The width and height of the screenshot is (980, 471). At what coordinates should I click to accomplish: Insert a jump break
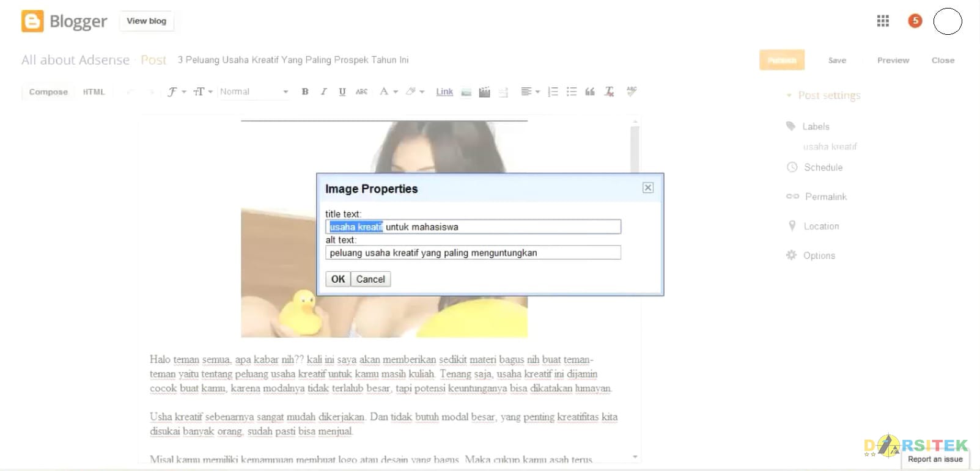click(503, 92)
